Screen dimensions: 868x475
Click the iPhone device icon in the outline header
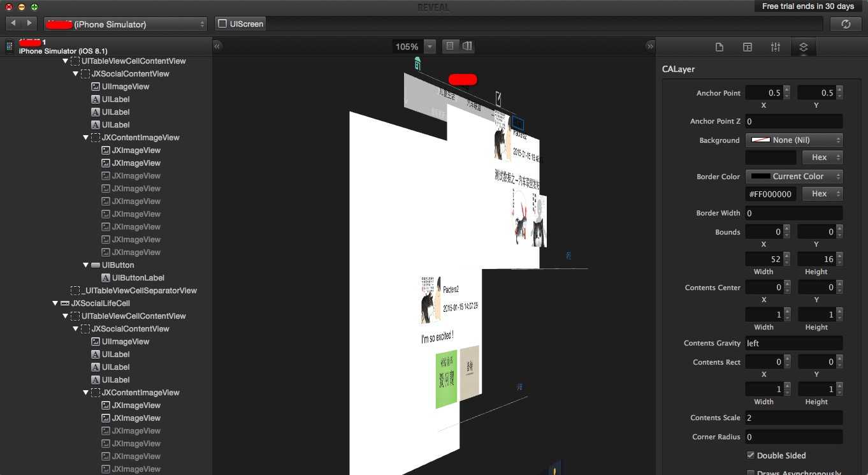click(10, 46)
